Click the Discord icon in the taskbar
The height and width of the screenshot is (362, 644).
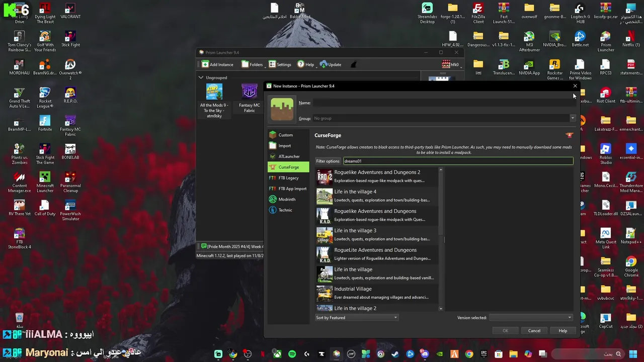click(x=425, y=354)
